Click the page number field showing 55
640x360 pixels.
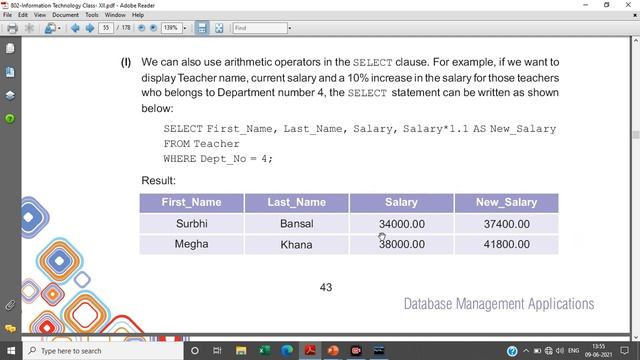(106, 28)
